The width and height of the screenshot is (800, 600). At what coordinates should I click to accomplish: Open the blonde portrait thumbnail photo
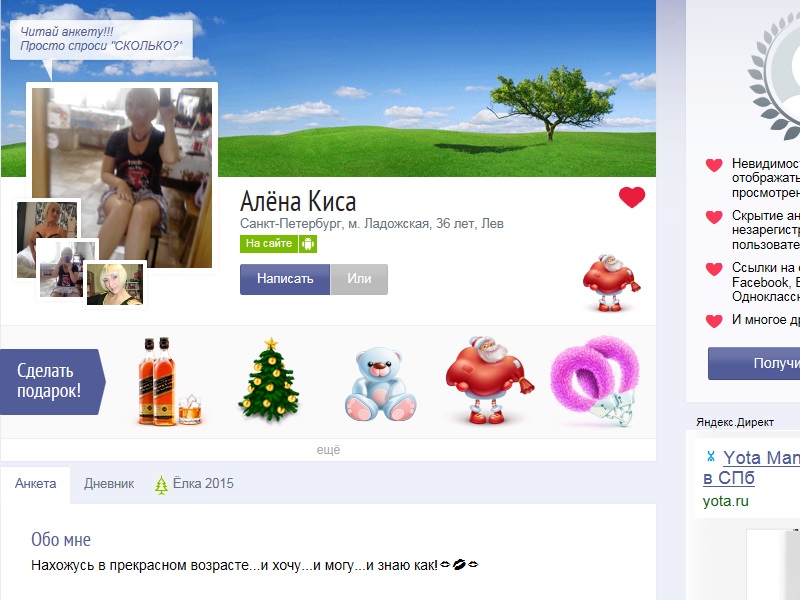(x=116, y=284)
